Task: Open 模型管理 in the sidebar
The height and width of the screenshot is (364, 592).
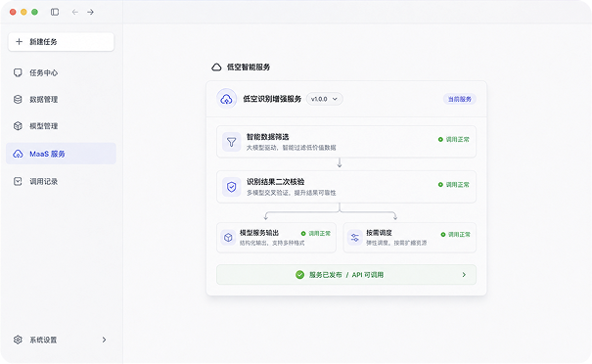Action: point(62,126)
